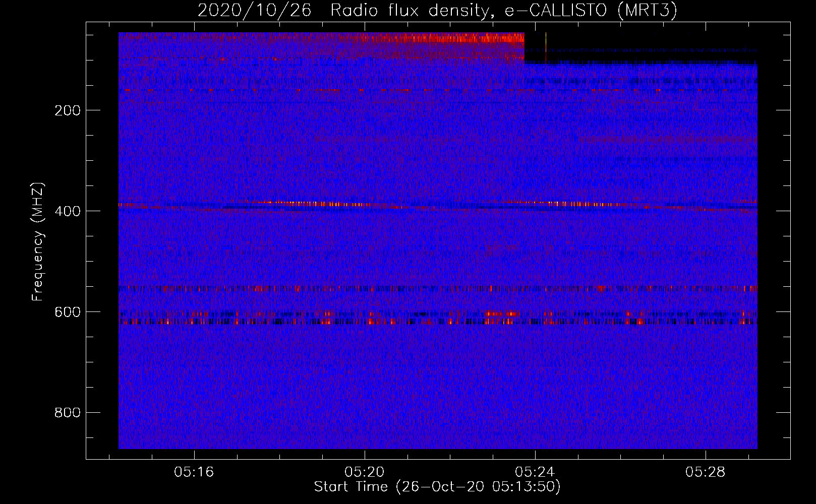Viewport: 816px width, 504px height.
Task: Click the 400 frequency tick label
Action: click(x=68, y=211)
